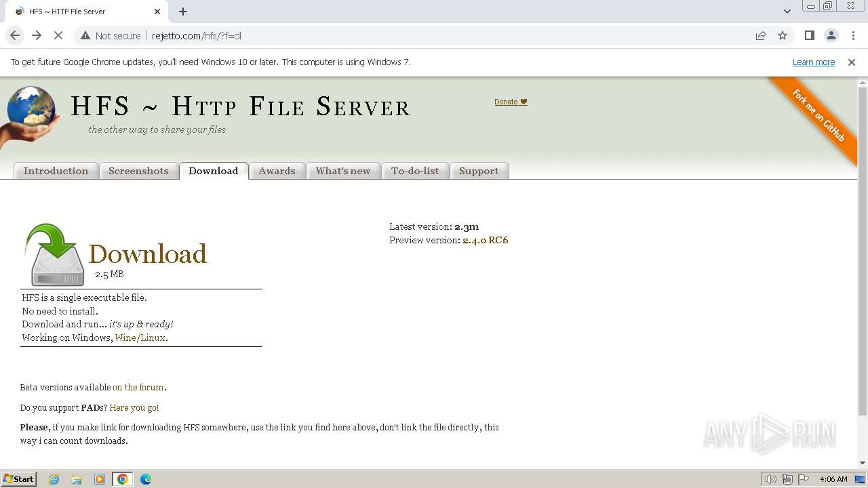Click the 4:06 AM taskbar clock
Screen dimensions: 868x488
coord(833,479)
